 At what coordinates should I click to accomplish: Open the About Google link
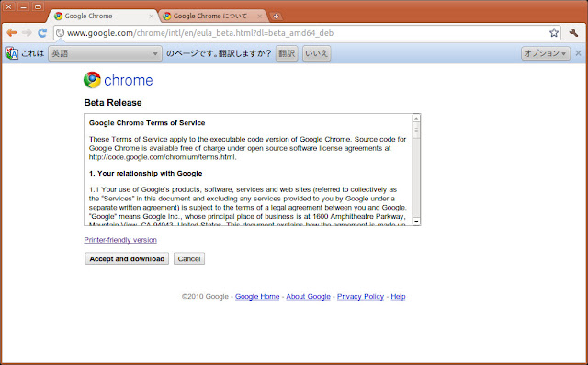309,297
